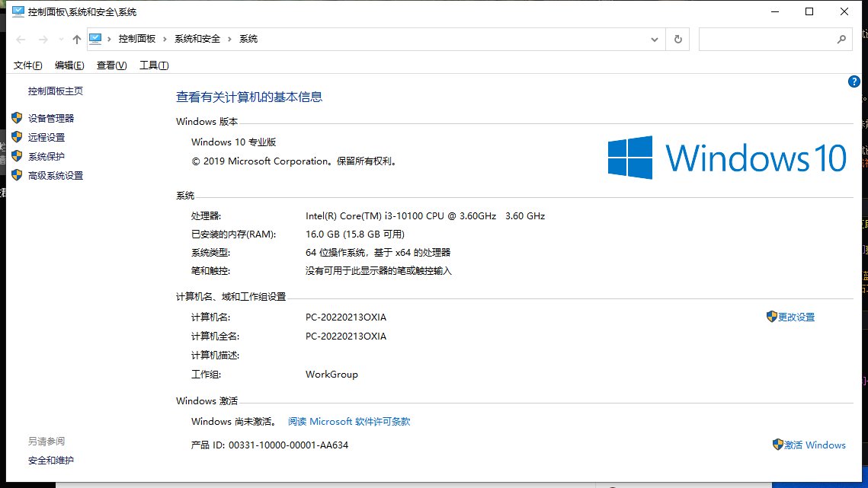Click the Back arrow navigation button
The height and width of the screenshot is (488, 868).
21,40
